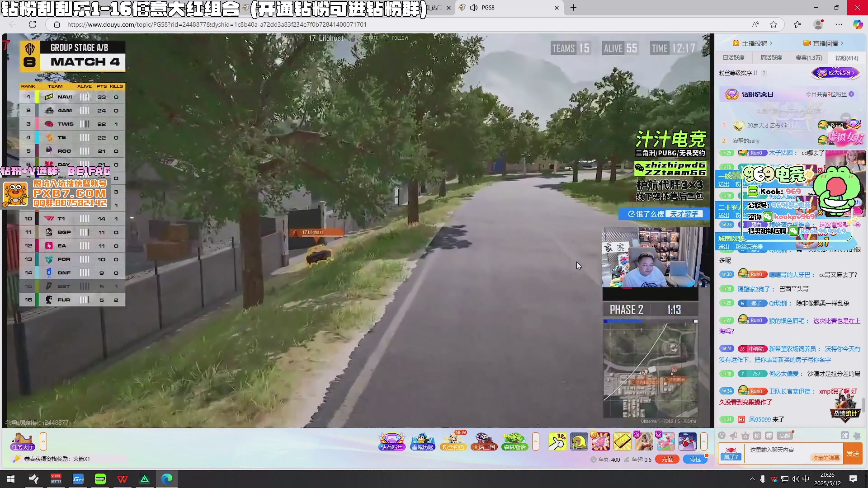This screenshot has width=868, height=488.
Task: Show hidden system tray icons chevron
Action: (x=752, y=479)
